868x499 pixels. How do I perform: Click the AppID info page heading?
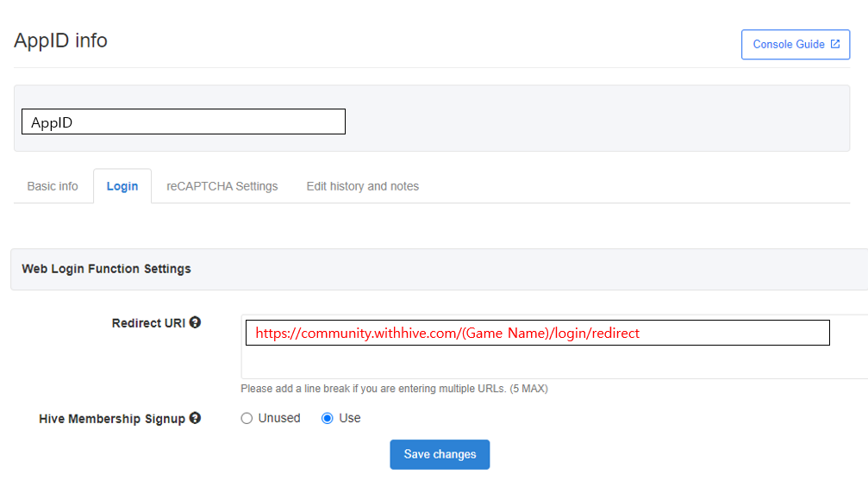pos(61,41)
